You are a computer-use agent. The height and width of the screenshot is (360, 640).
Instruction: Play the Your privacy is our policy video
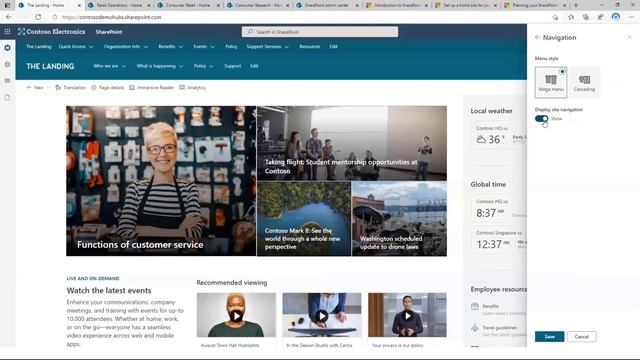[407, 316]
